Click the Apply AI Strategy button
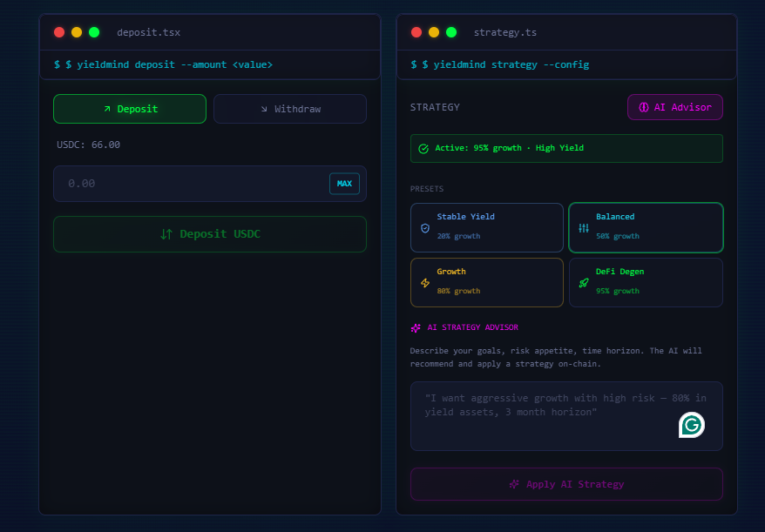The image size is (765, 532). pyautogui.click(x=566, y=484)
